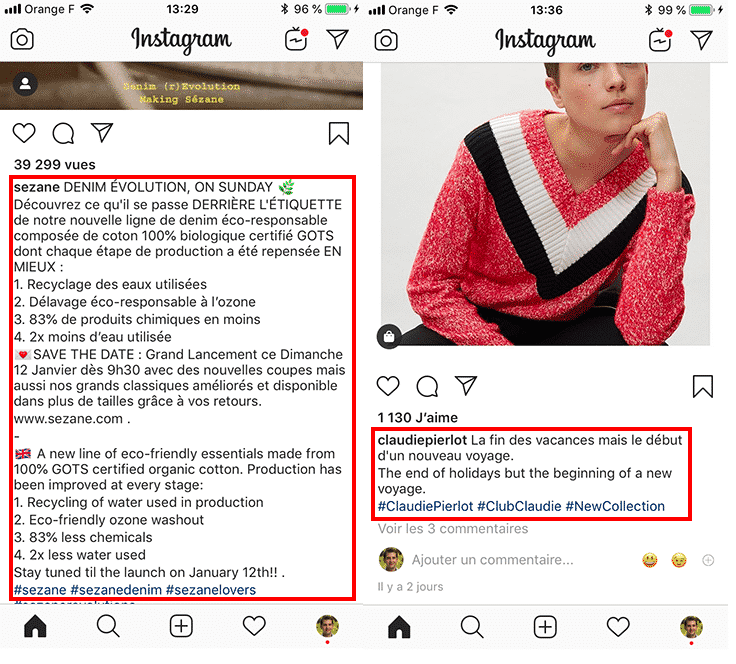Viewport: 736px width, 664px height.
Task: Share the claudiepierlot post via paper plane
Action: point(466,385)
